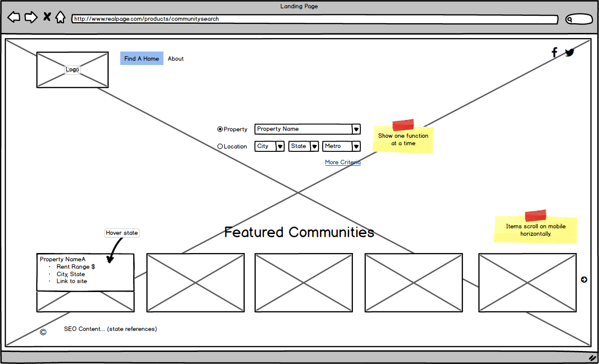Image resolution: width=599 pixels, height=364 pixels.
Task: Click the More Criteria link
Action: [342, 162]
